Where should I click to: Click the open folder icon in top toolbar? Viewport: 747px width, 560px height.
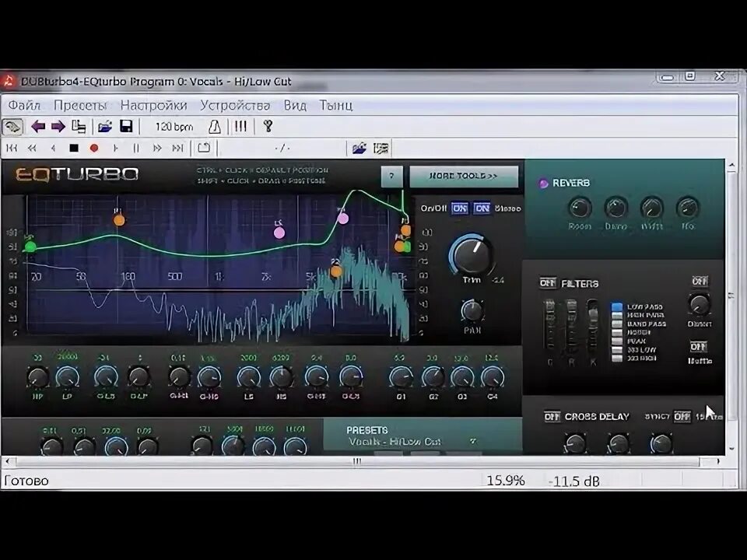pyautogui.click(x=104, y=127)
